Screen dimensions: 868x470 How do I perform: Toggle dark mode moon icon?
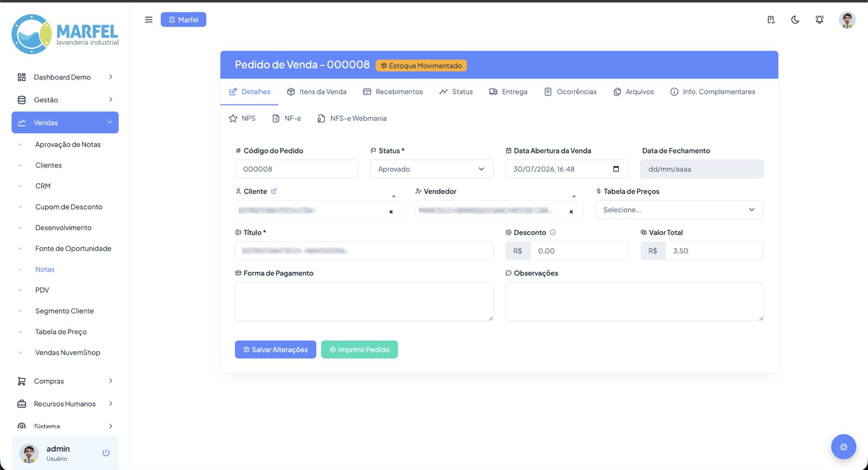click(795, 20)
